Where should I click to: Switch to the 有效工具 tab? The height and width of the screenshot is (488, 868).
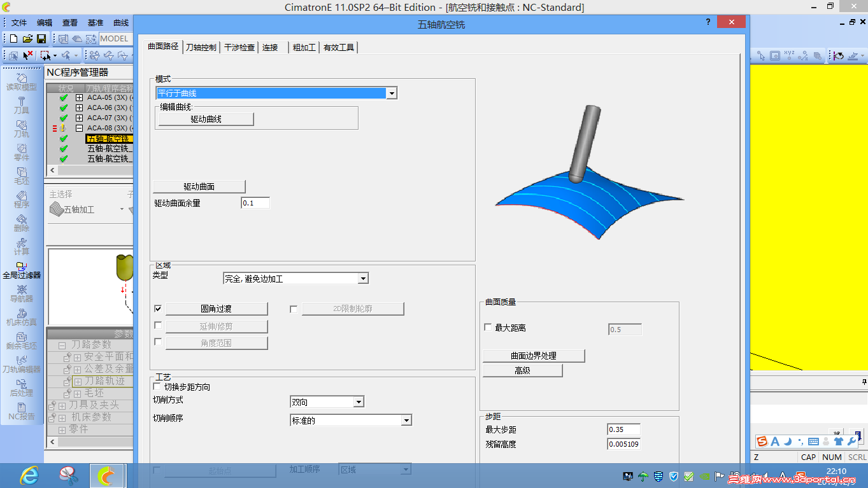click(339, 47)
